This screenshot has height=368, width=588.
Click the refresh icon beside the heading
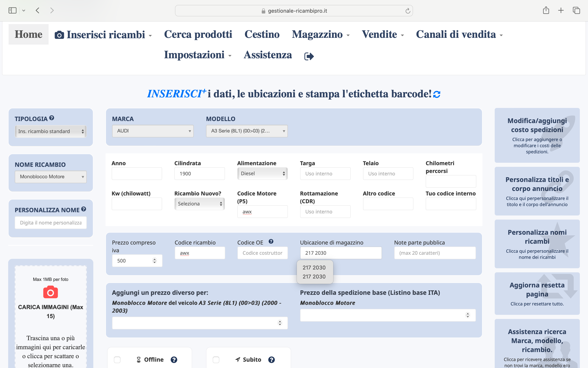(437, 94)
